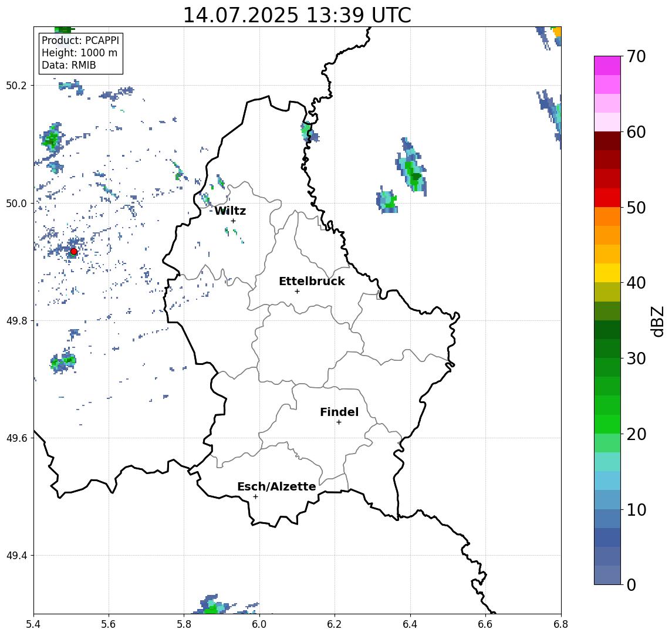Viewport: 672px width, 636px height.
Task: Click the longitude tick label 6.0
Action: pyautogui.click(x=259, y=624)
